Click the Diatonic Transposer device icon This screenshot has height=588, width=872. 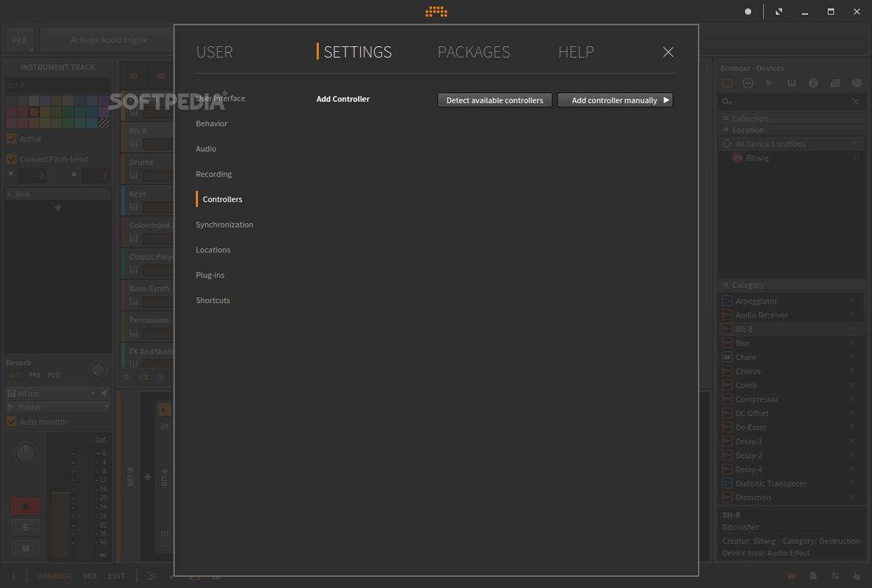(x=727, y=483)
